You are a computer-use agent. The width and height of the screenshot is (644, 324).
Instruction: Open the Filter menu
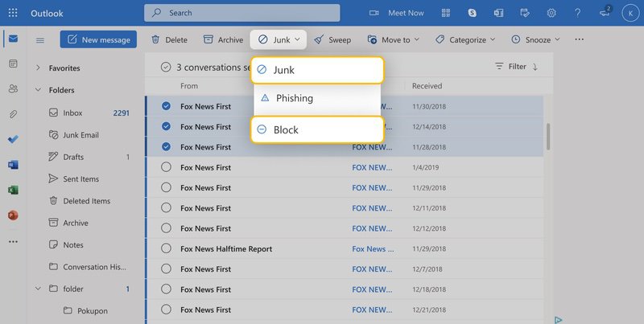pyautogui.click(x=510, y=67)
